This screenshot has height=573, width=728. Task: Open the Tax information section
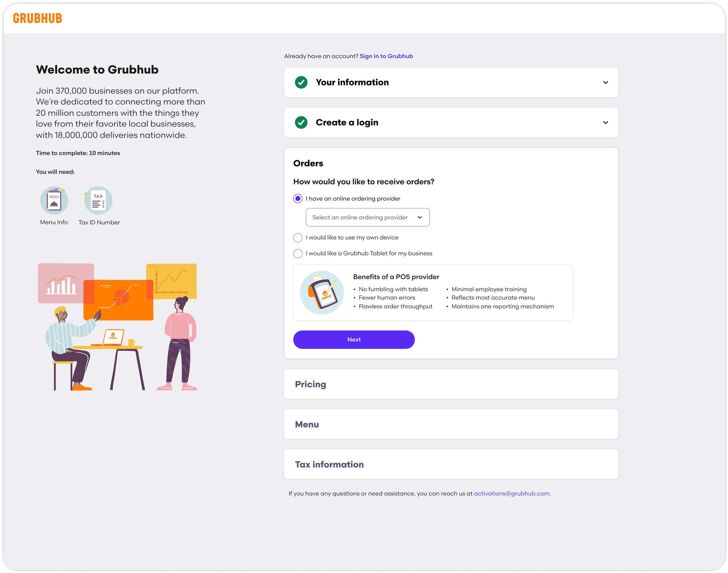click(x=329, y=464)
